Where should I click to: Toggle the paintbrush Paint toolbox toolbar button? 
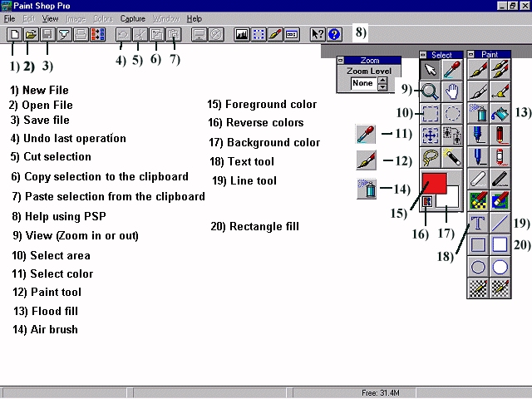point(275,34)
